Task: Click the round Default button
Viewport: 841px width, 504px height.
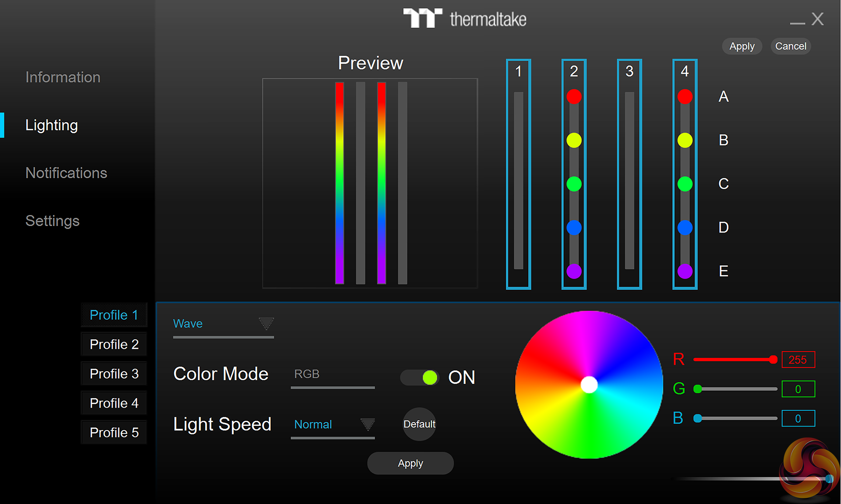Action: [x=419, y=424]
